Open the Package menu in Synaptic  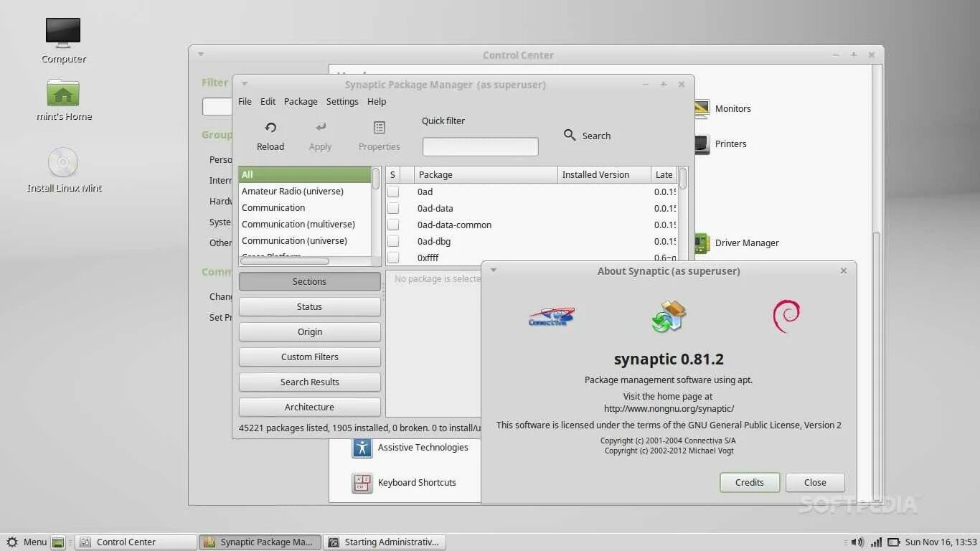[x=301, y=102]
